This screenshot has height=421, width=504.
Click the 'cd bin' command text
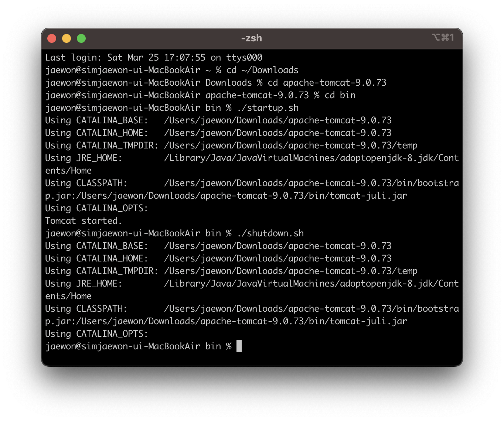click(x=340, y=95)
